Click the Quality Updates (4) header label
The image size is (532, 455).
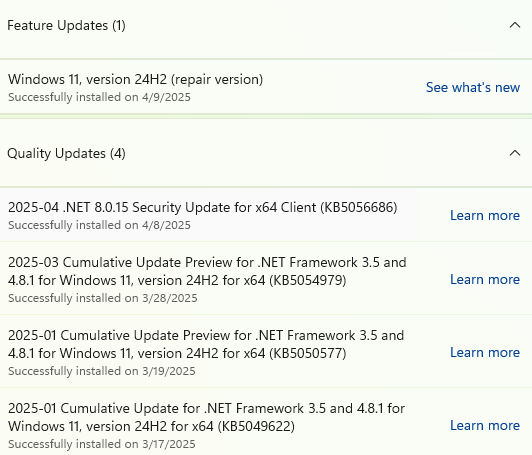tap(66, 153)
